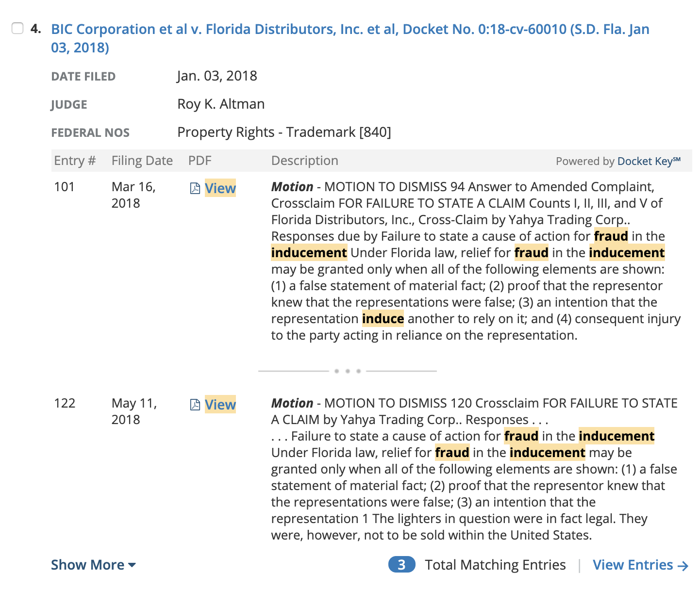Click the PDF icon for entry 101
This screenshot has height=590, width=700.
click(x=195, y=188)
